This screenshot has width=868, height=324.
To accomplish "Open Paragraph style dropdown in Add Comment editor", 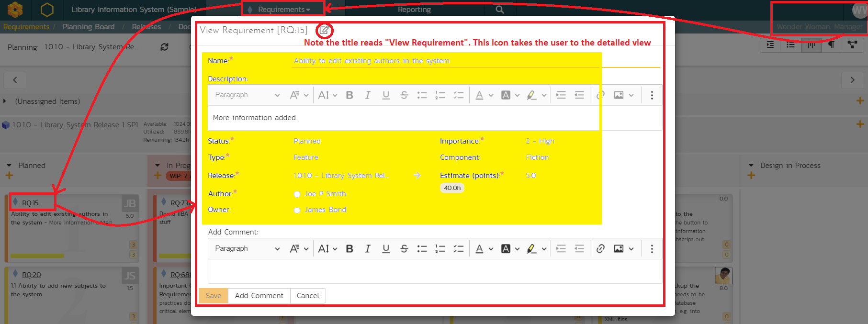I will (247, 248).
